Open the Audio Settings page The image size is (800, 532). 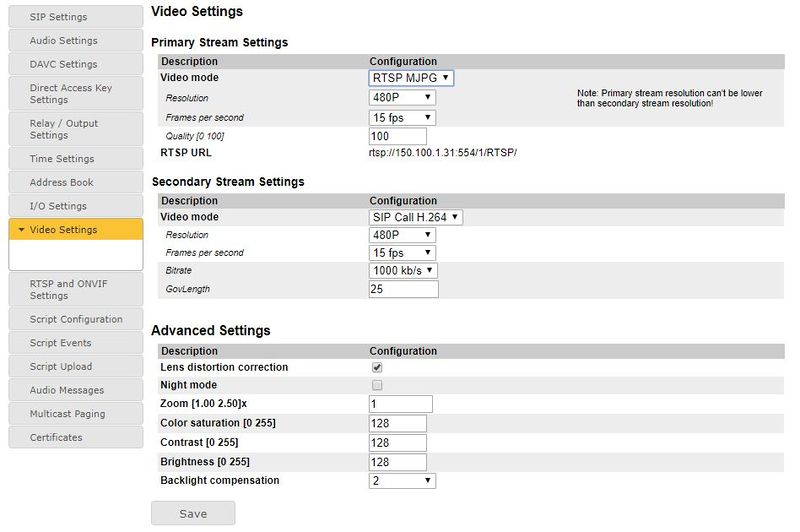(x=75, y=41)
